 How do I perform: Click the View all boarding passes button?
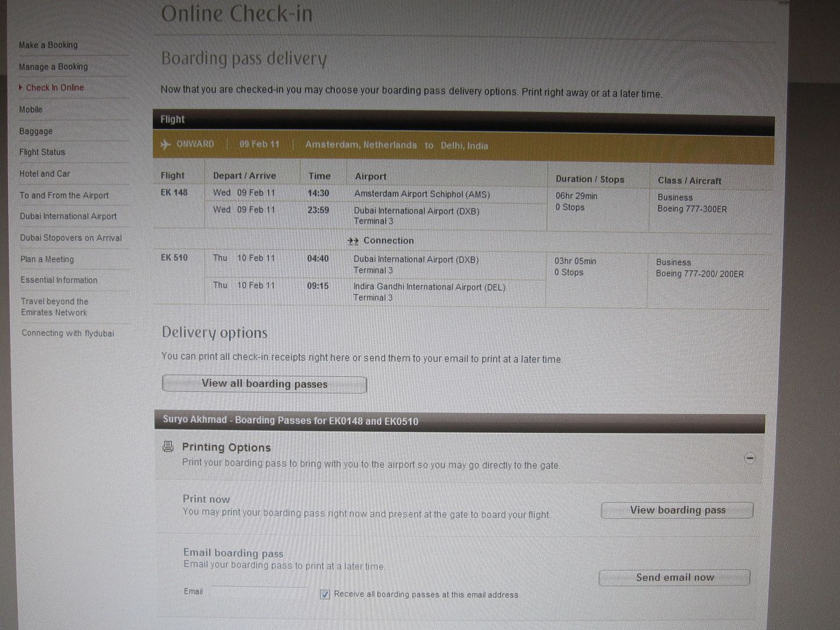pos(264,384)
